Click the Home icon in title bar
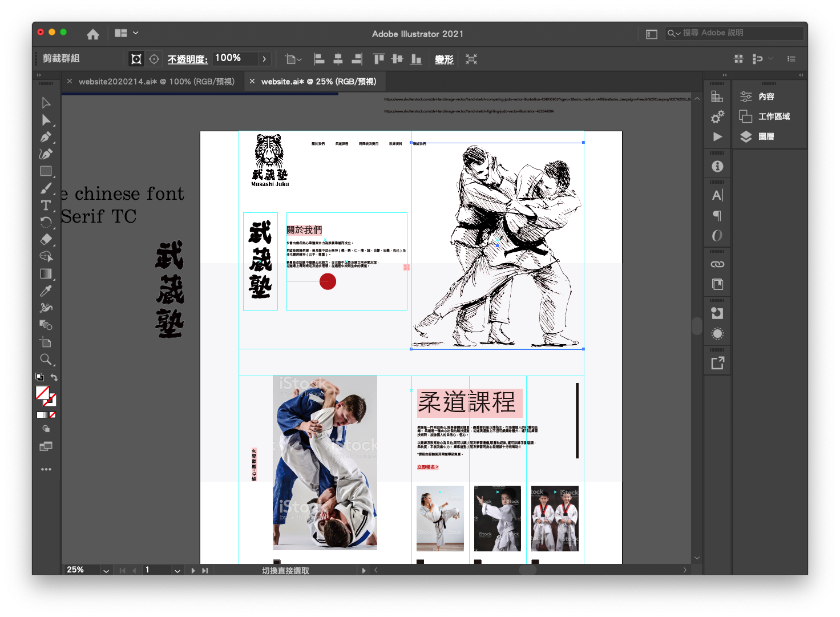Image resolution: width=840 pixels, height=617 pixels. (x=93, y=34)
